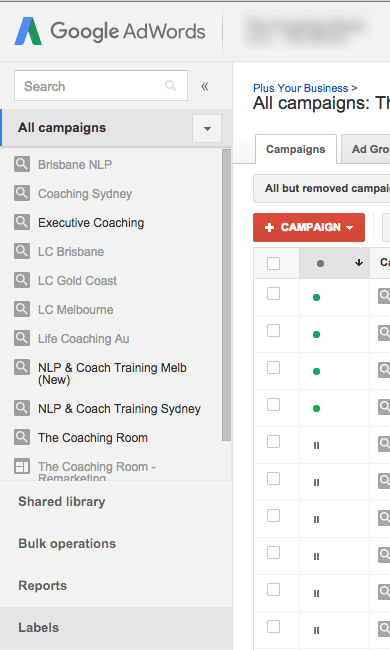The height and width of the screenshot is (650, 390).
Task: Click the green enabled status dot in the third row
Action: coord(316,371)
